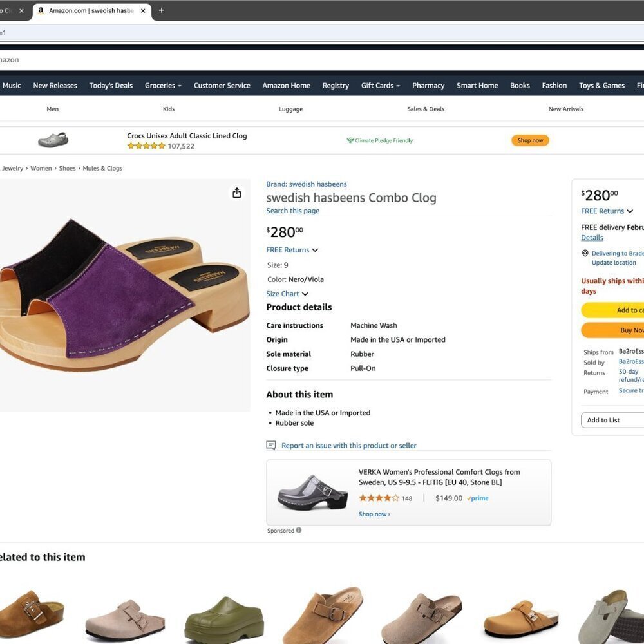Image resolution: width=644 pixels, height=644 pixels.
Task: Click the Buy Now button
Action: pos(612,330)
